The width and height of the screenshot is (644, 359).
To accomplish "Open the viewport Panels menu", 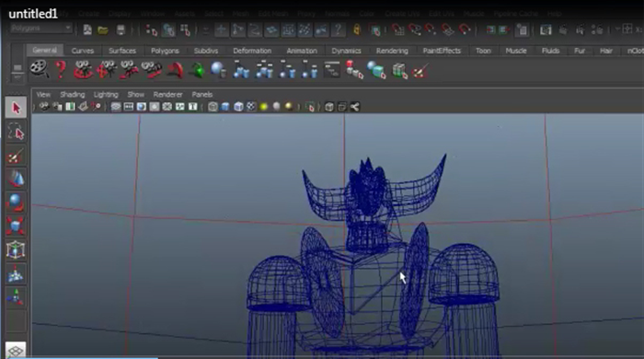I will click(202, 95).
